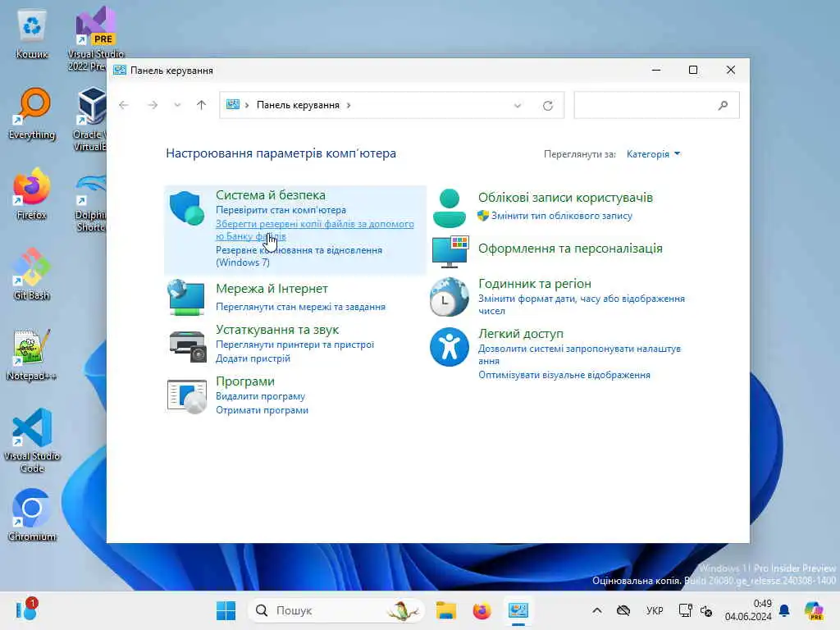Open Оформлення та персоналізація heading
Image resolution: width=840 pixels, height=630 pixels.
coord(570,249)
